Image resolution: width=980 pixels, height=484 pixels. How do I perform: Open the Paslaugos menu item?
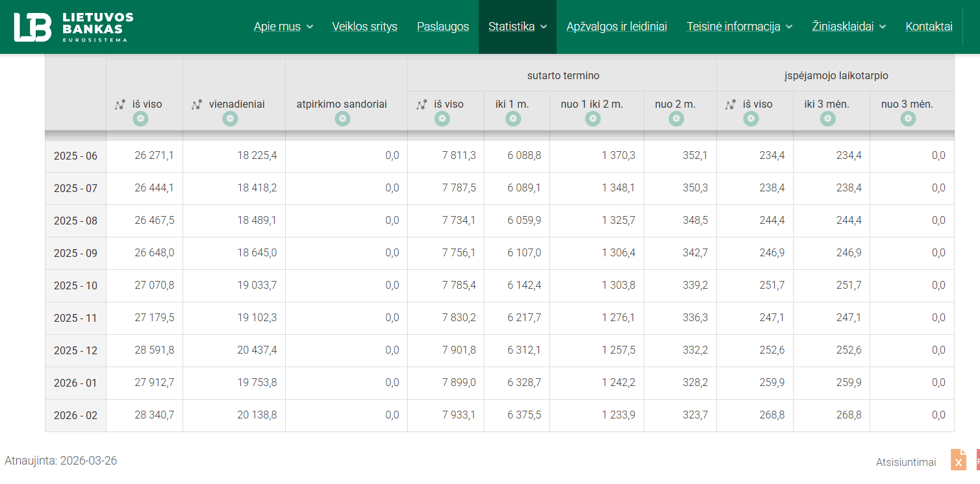(443, 27)
